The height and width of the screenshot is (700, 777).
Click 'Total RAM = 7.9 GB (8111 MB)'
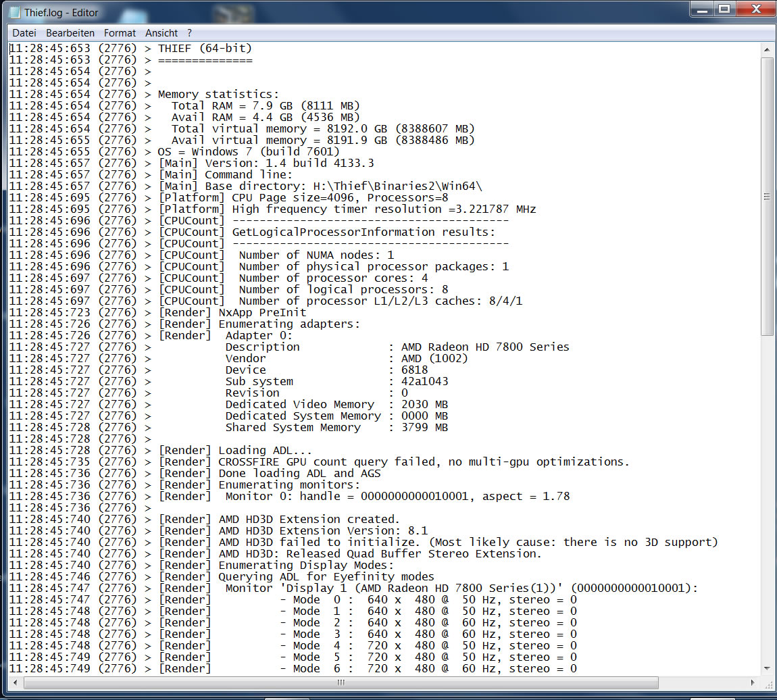click(266, 105)
